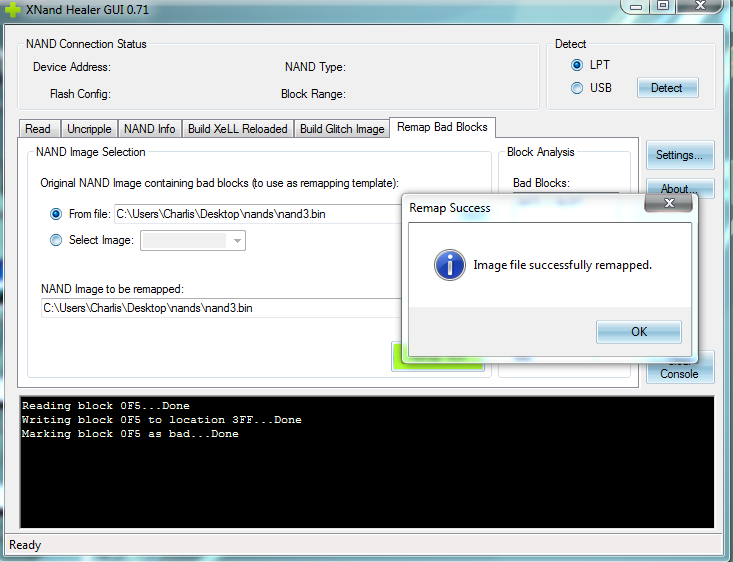Screen dimensions: 733x562
Task: Click the Detect button
Action: (x=667, y=88)
